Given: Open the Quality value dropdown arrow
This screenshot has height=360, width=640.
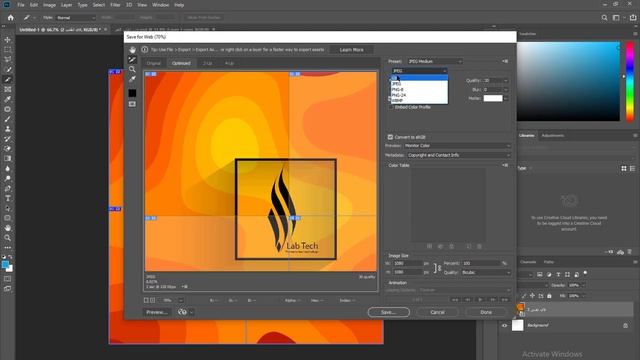Looking at the screenshot, I should tap(506, 80).
